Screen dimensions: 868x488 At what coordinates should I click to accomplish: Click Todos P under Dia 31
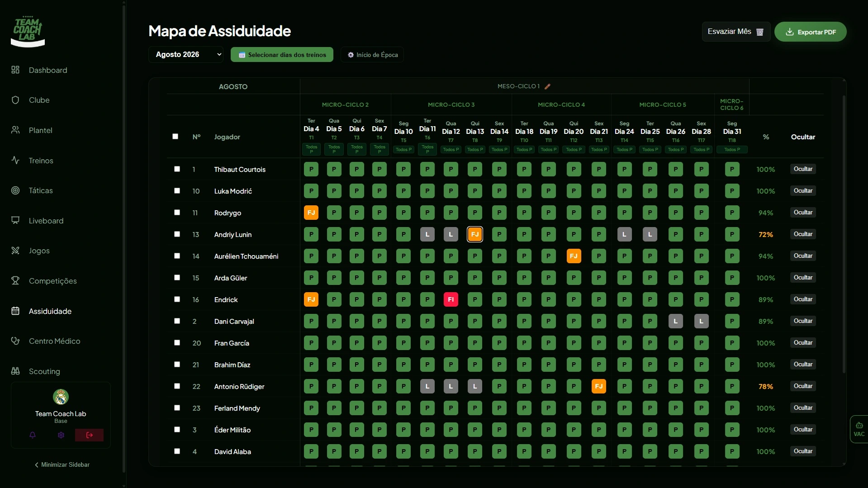click(x=732, y=150)
